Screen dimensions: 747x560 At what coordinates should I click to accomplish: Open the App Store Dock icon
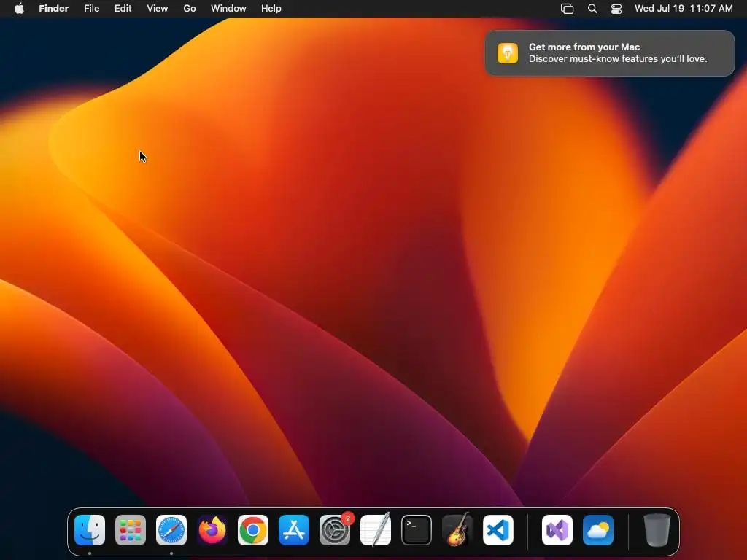click(x=294, y=530)
